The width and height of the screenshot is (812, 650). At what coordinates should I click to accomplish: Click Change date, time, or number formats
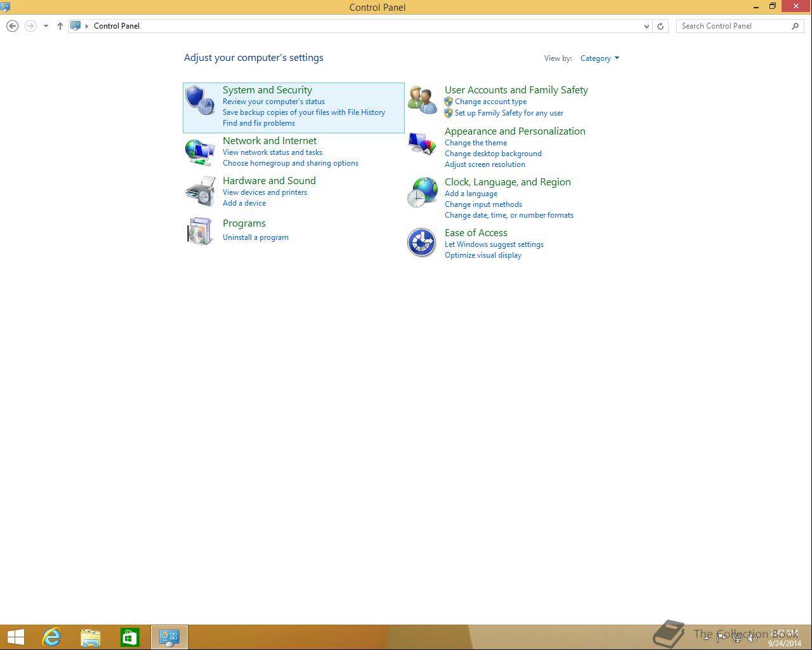click(x=509, y=215)
